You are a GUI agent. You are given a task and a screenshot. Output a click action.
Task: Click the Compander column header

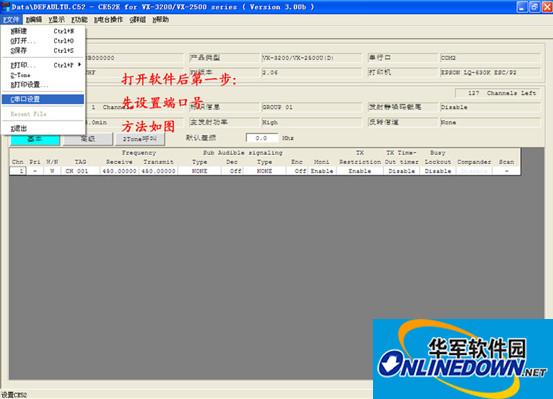(474, 162)
